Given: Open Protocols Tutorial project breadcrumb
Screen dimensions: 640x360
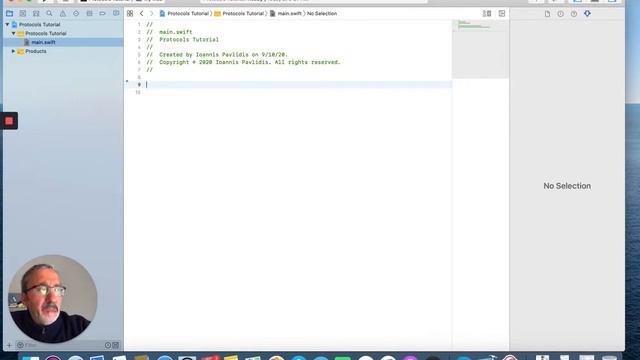Looking at the screenshot, I should [184, 13].
